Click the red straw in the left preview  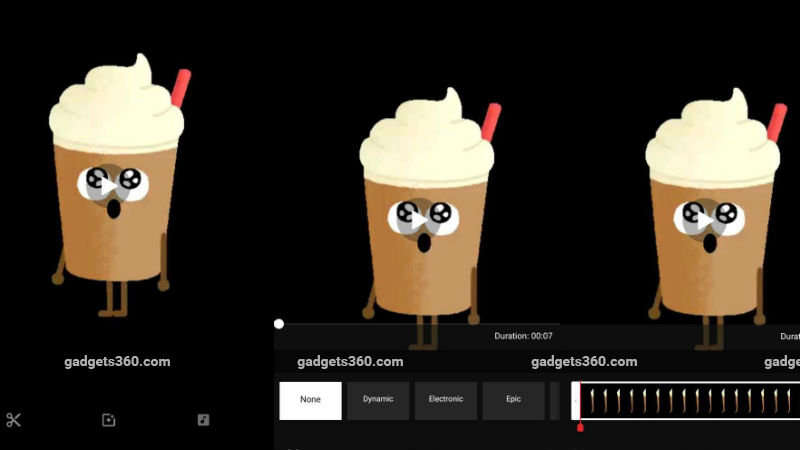click(179, 88)
